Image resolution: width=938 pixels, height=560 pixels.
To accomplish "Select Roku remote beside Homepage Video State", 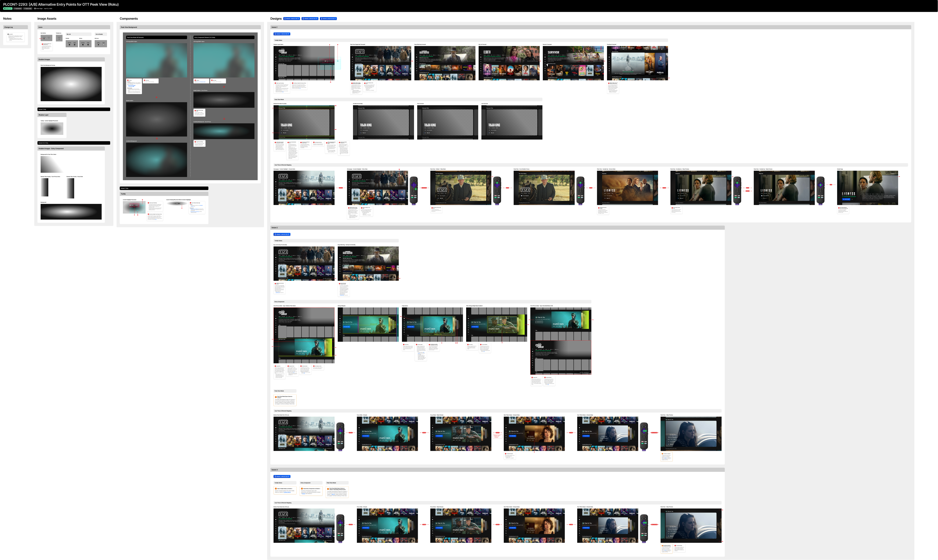I will point(414,190).
